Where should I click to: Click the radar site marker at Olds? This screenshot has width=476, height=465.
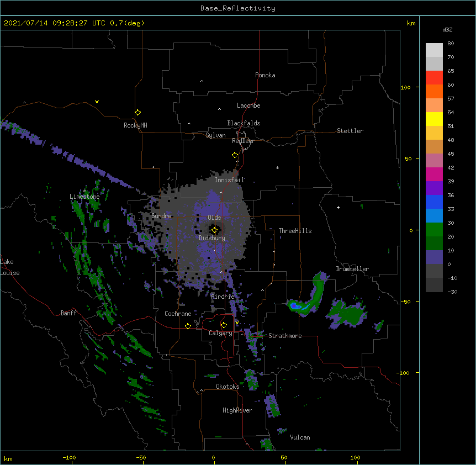pos(214,230)
